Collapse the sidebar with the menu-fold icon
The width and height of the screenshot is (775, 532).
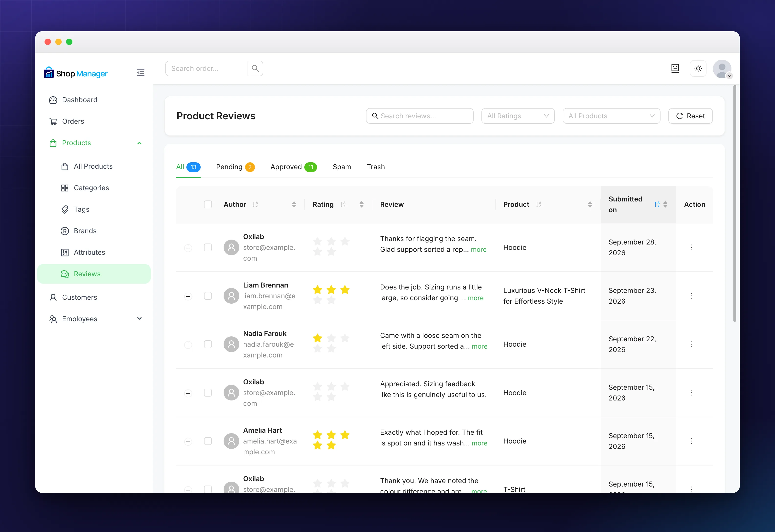pos(140,73)
